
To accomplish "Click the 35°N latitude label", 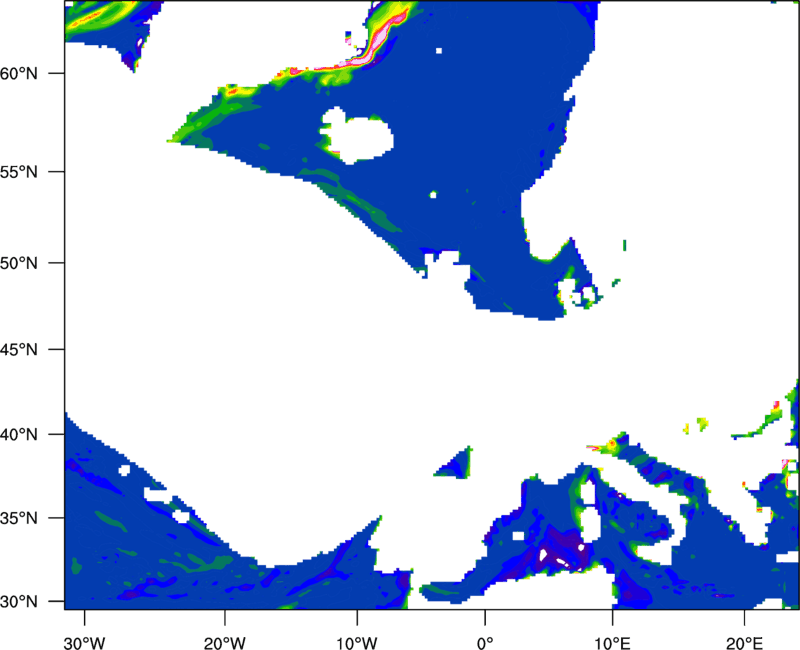I will (19, 518).
